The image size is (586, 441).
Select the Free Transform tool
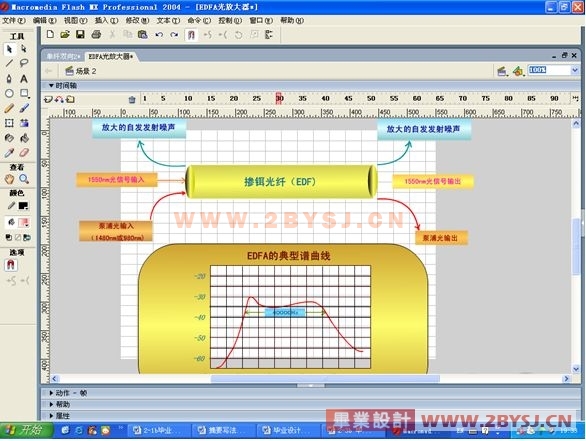(9, 123)
